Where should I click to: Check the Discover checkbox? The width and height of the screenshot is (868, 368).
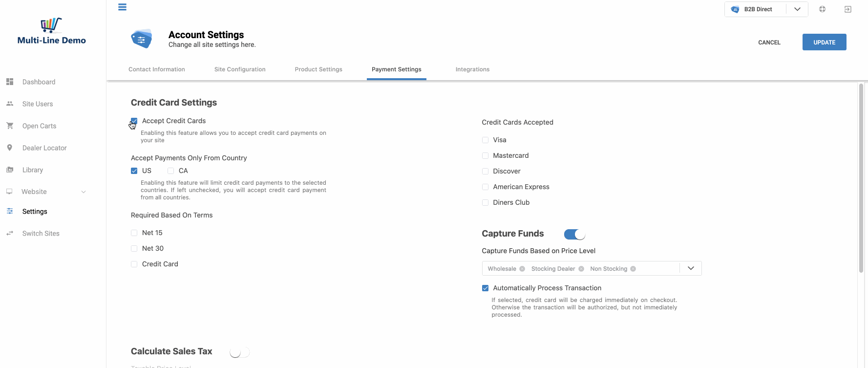click(x=485, y=171)
